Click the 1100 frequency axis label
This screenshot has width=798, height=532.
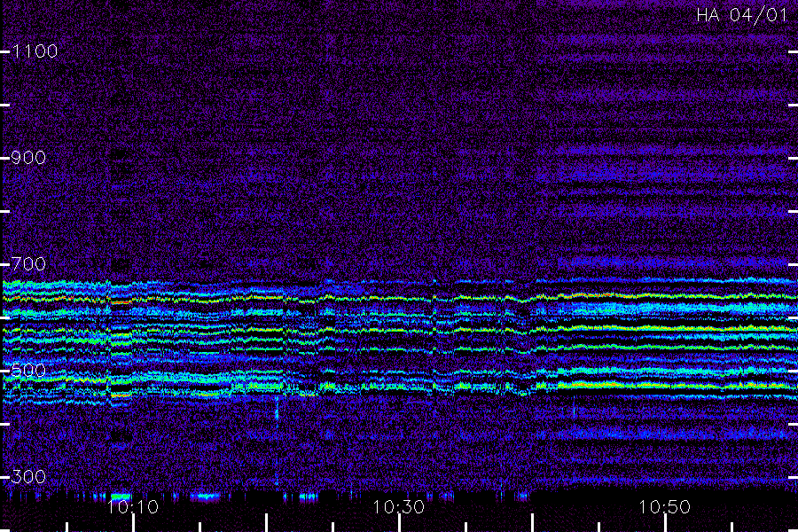click(x=35, y=51)
